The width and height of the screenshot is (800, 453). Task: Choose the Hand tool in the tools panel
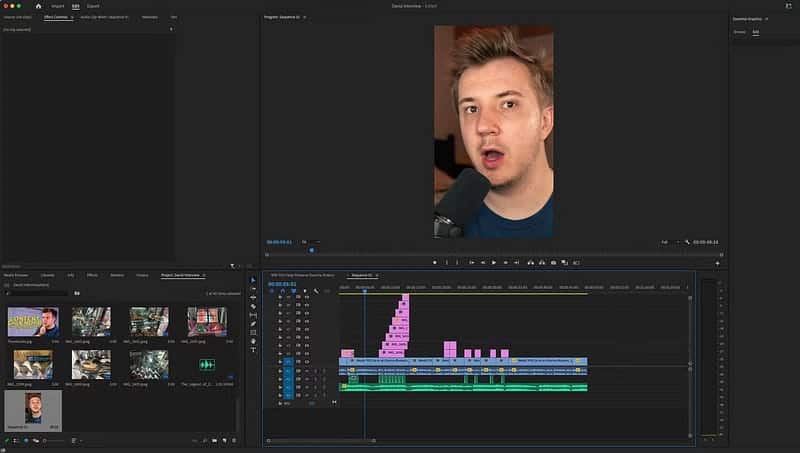pos(253,341)
